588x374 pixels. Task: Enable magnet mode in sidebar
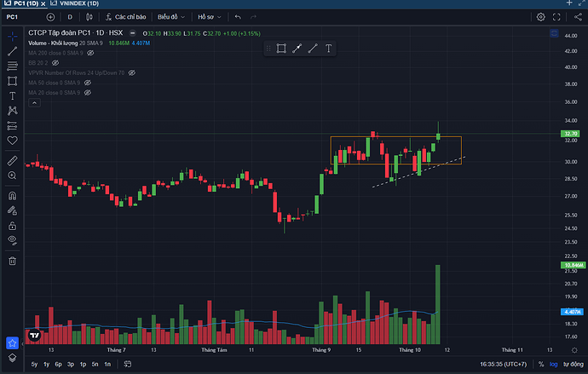coord(12,195)
